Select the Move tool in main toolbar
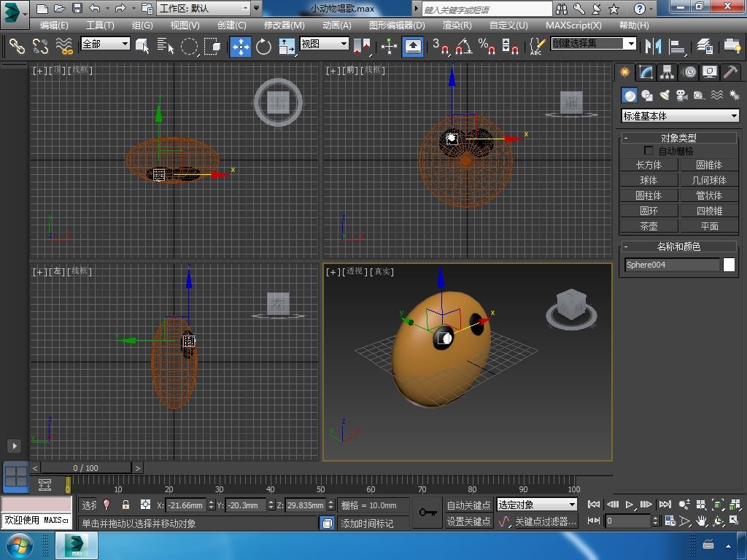This screenshot has height=560, width=747. (241, 47)
